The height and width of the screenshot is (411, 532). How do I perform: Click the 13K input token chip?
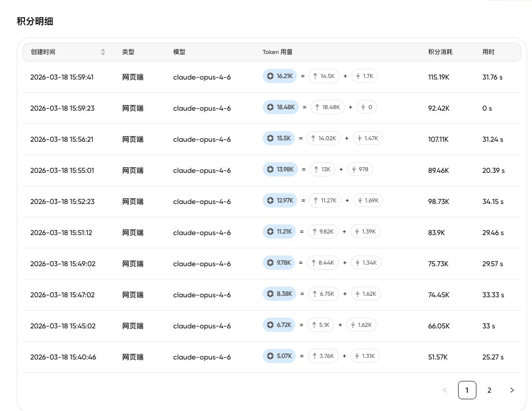coord(322,169)
